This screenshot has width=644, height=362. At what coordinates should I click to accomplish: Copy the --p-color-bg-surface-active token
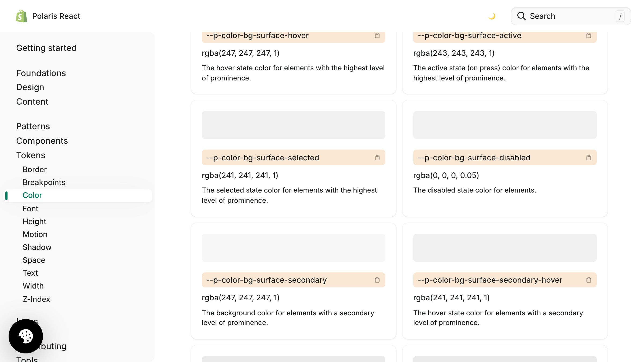589,36
